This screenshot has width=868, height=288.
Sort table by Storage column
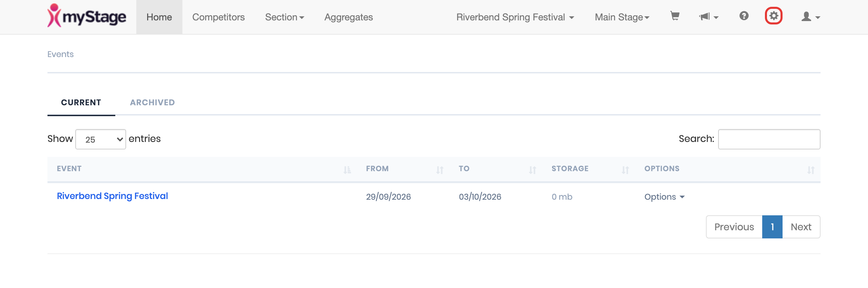pyautogui.click(x=589, y=169)
